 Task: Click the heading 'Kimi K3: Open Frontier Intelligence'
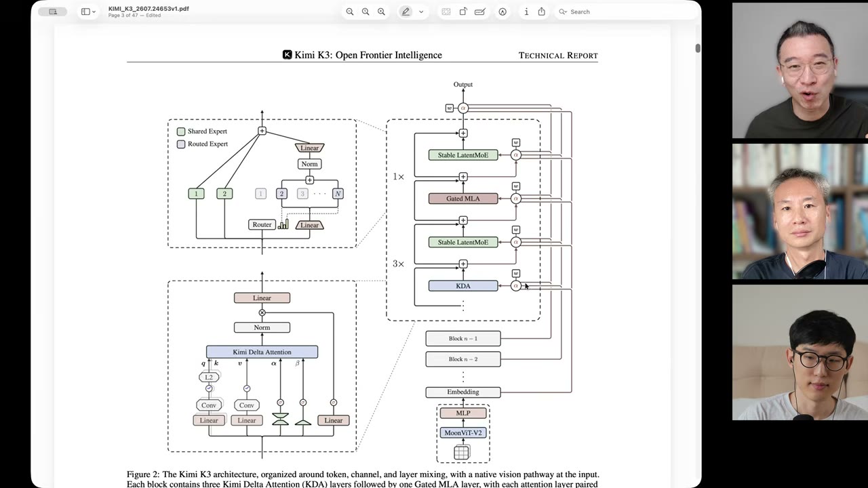pos(368,55)
